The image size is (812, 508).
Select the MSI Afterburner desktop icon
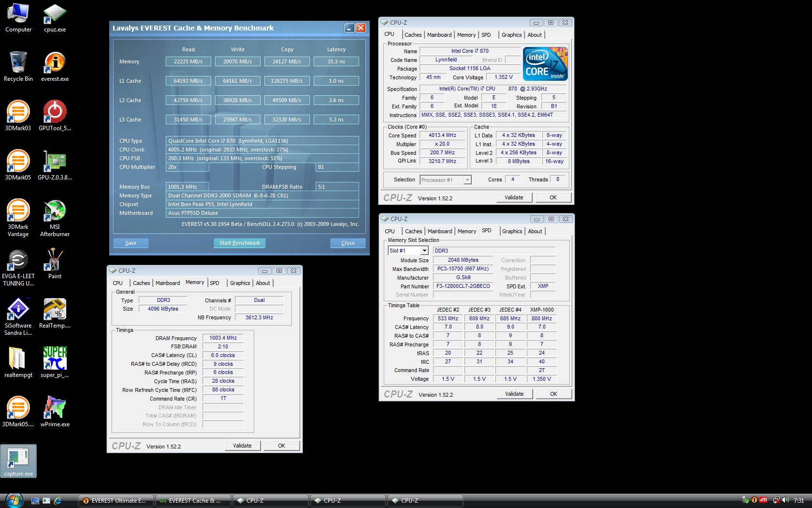click(55, 218)
